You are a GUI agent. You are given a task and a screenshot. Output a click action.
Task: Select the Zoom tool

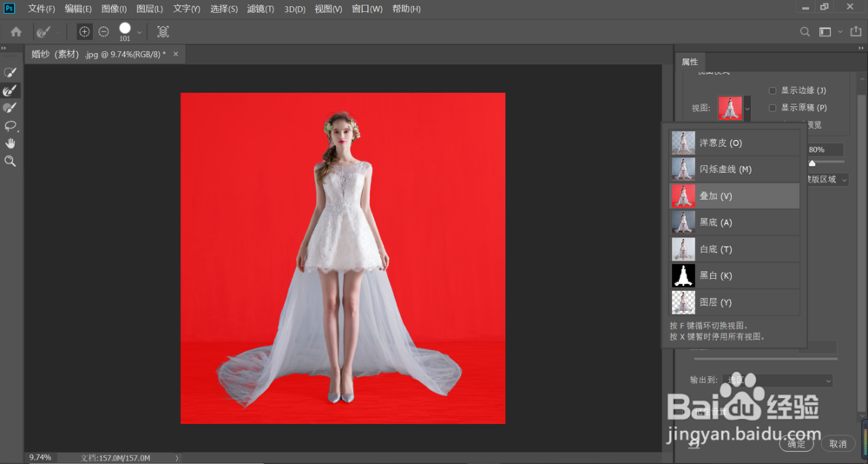pos(10,162)
